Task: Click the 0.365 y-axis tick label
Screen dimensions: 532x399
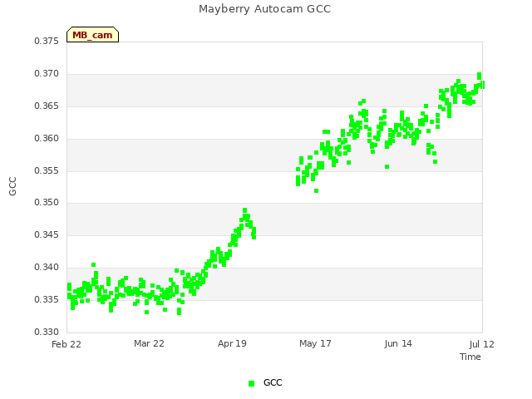Action: click(x=47, y=106)
